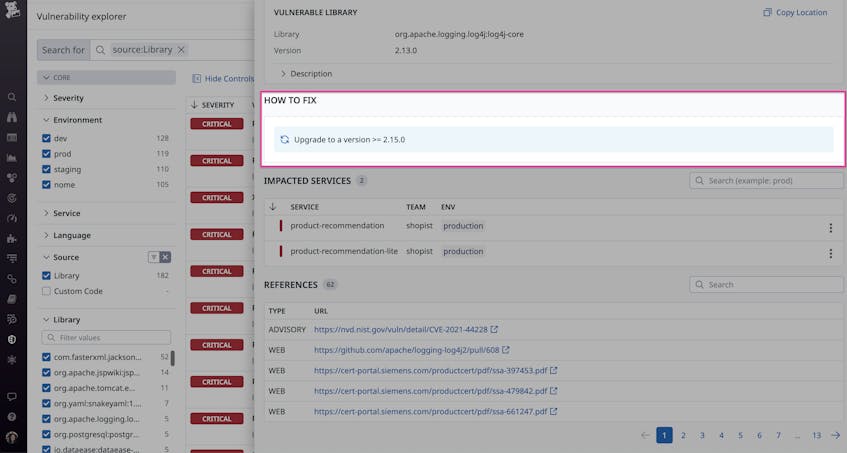Click the next page arrow in References
Viewport: 847px width, 453px height.
click(x=835, y=435)
